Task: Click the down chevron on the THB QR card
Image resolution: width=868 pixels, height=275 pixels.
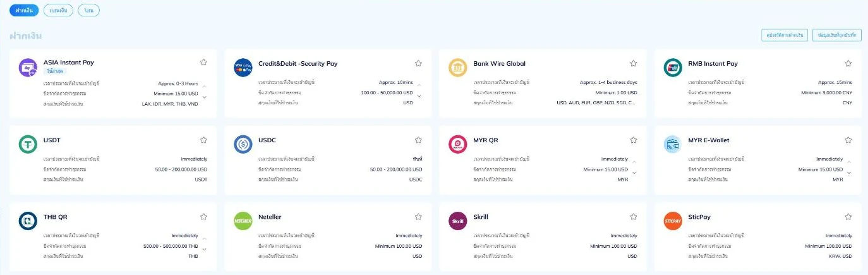Action: click(204, 249)
